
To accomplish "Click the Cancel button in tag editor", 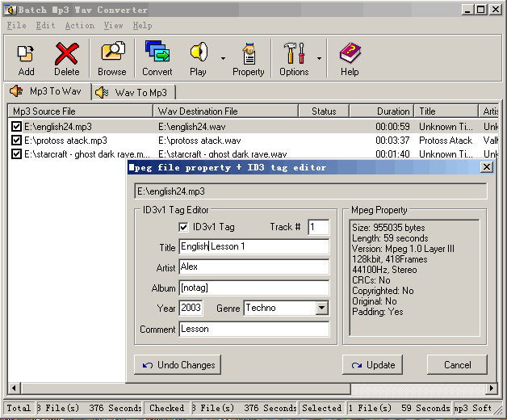I will 457,364.
